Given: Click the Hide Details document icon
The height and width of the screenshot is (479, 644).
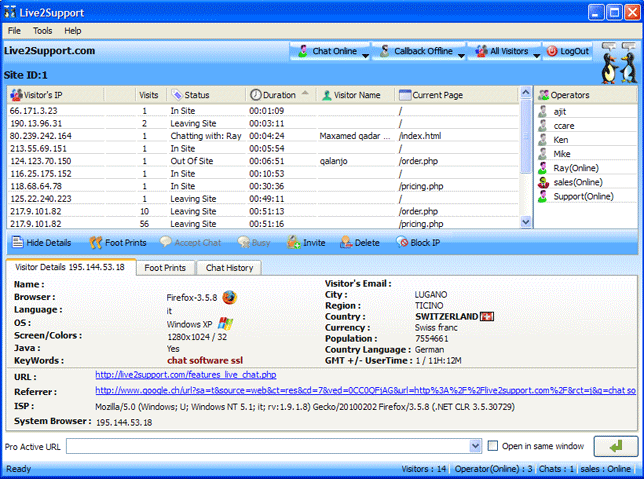Looking at the screenshot, I should (18, 242).
